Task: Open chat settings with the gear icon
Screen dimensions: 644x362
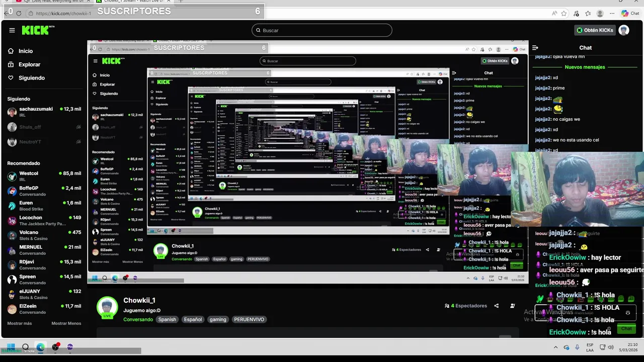Action: pyautogui.click(x=609, y=328)
